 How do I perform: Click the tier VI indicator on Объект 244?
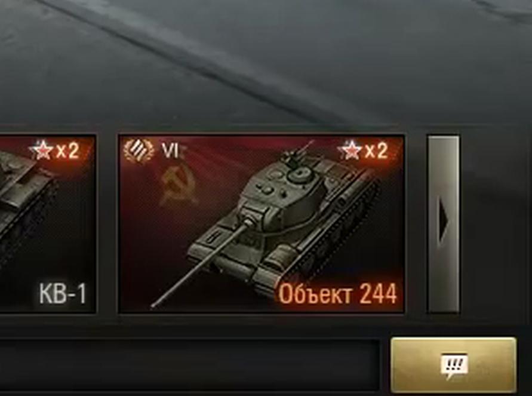coord(170,151)
